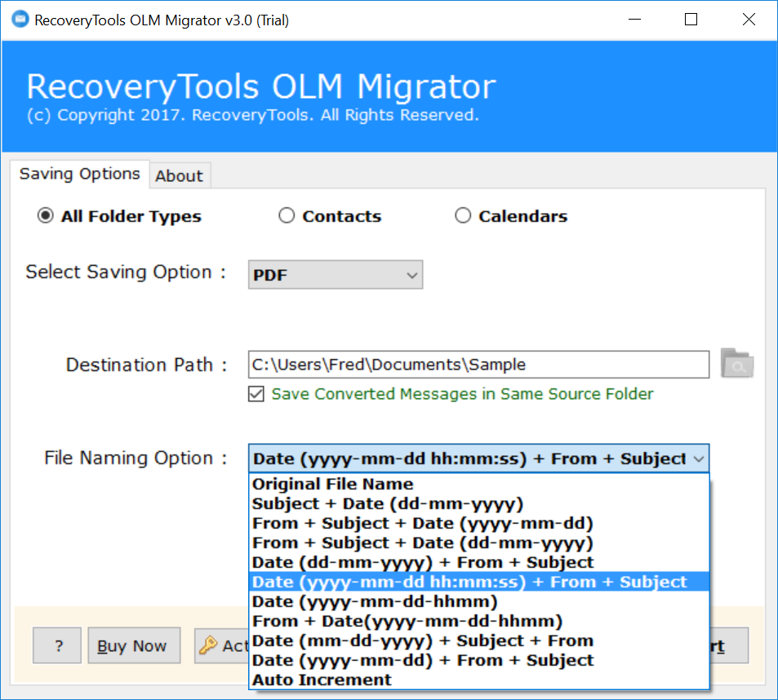Select the All Folder Types radio button

click(45, 215)
